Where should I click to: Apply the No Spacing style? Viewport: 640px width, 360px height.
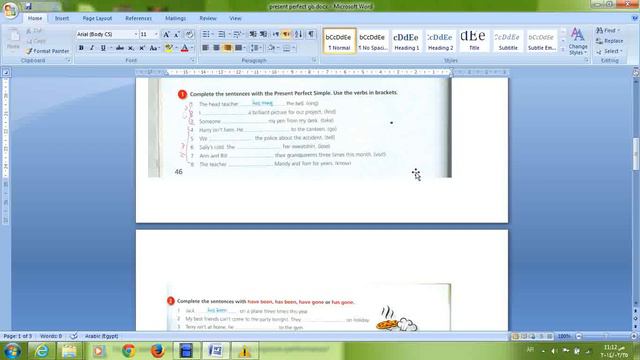(373, 41)
